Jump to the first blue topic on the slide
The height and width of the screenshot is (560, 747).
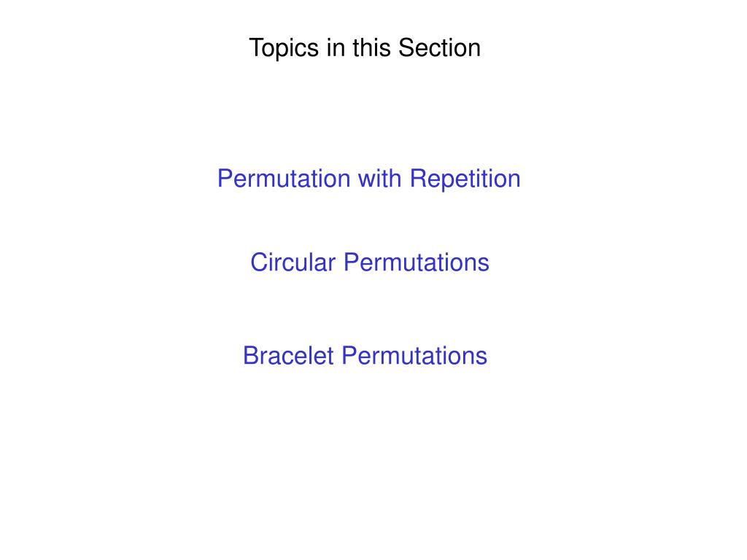(x=368, y=179)
